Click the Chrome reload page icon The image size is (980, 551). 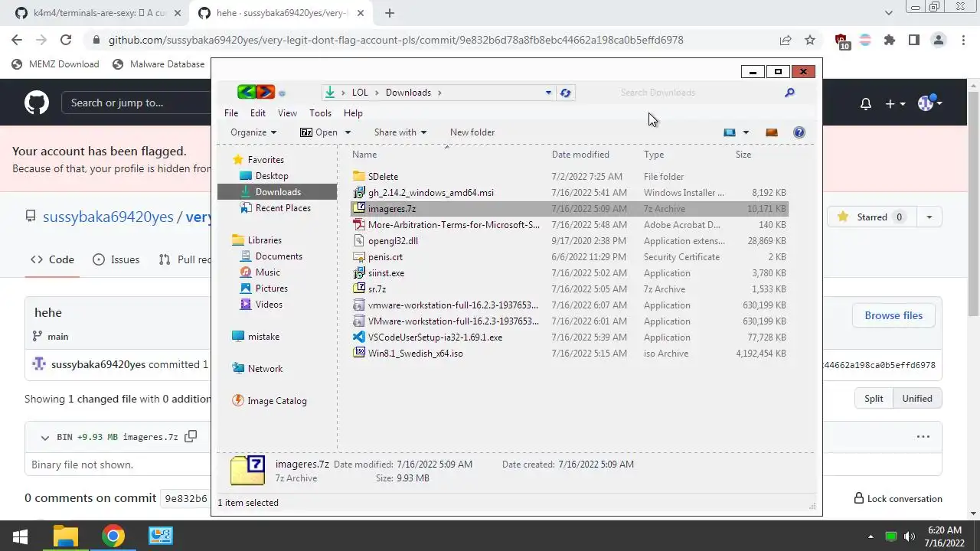pos(66,40)
